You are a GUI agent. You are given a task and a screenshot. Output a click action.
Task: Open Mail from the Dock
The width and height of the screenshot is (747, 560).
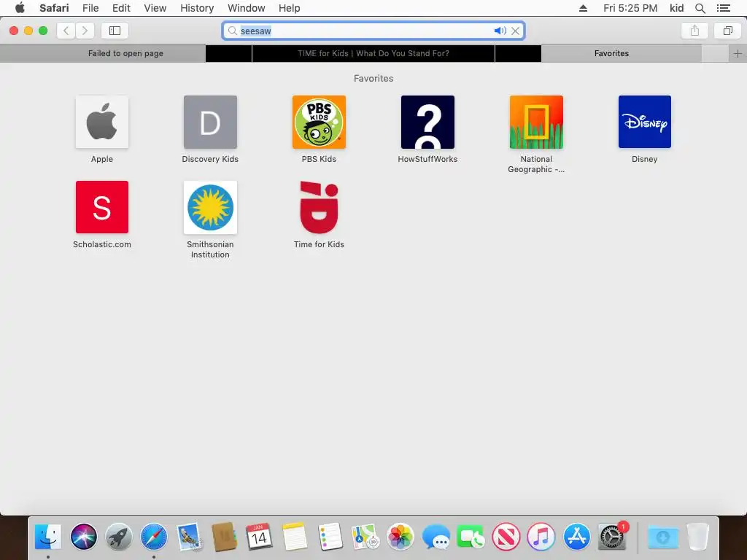(189, 537)
